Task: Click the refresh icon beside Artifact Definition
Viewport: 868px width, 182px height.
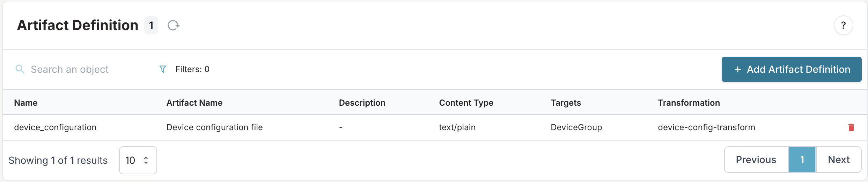Action: pyautogui.click(x=173, y=25)
